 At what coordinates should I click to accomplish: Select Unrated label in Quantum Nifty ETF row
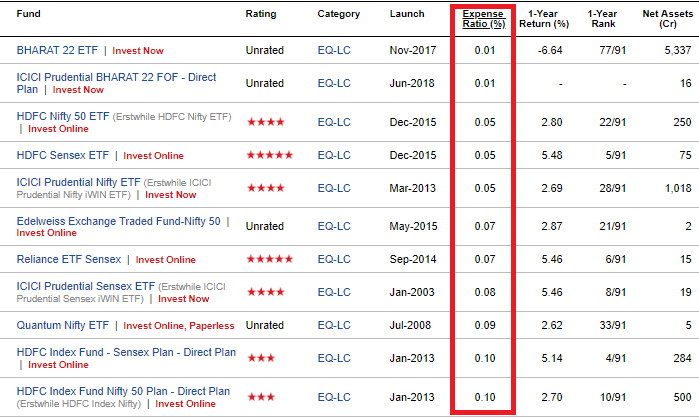[x=265, y=326]
